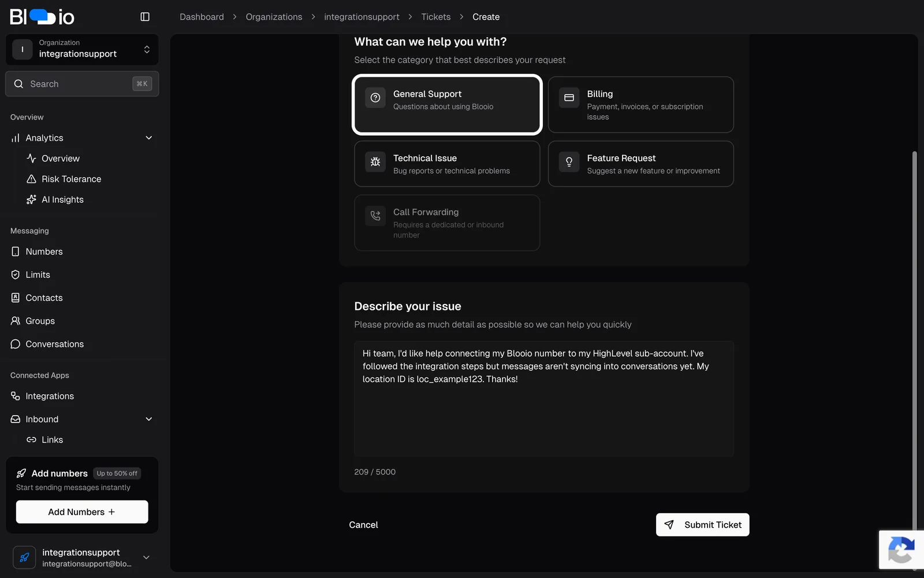Click the Billing credit card icon
The width and height of the screenshot is (924, 578).
pyautogui.click(x=569, y=98)
